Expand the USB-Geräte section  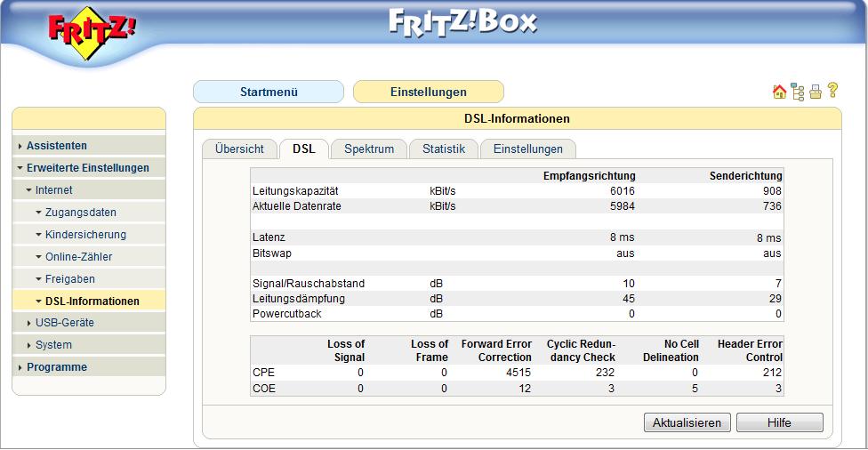64,323
